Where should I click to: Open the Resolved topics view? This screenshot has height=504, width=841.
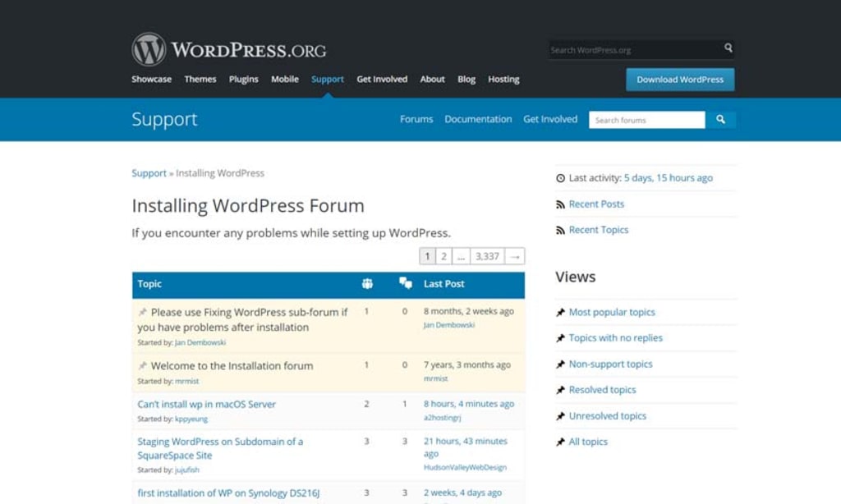602,390
